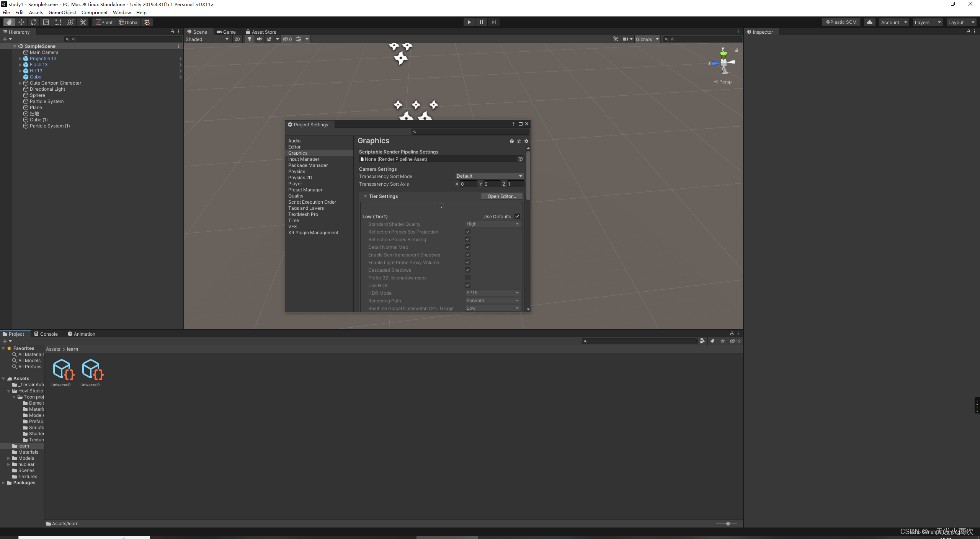Expand the Tier Settings section
This screenshot has width=980, height=539.
[366, 196]
